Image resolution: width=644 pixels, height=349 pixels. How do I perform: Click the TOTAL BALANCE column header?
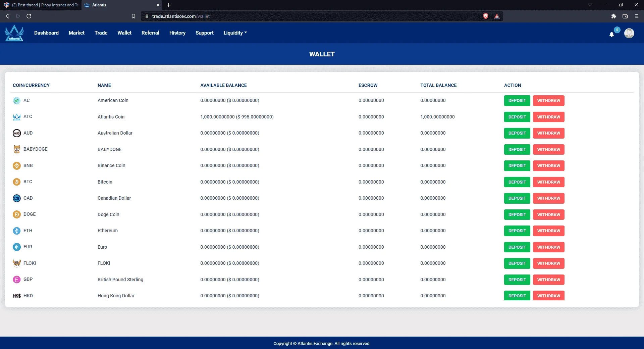pos(438,86)
